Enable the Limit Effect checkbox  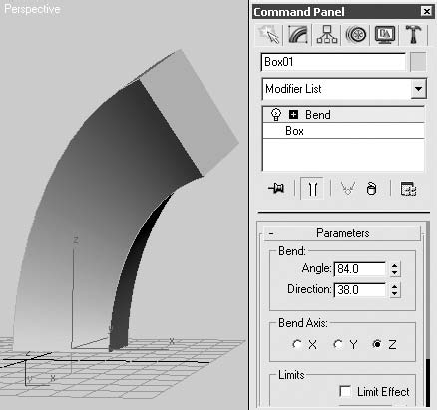(345, 391)
